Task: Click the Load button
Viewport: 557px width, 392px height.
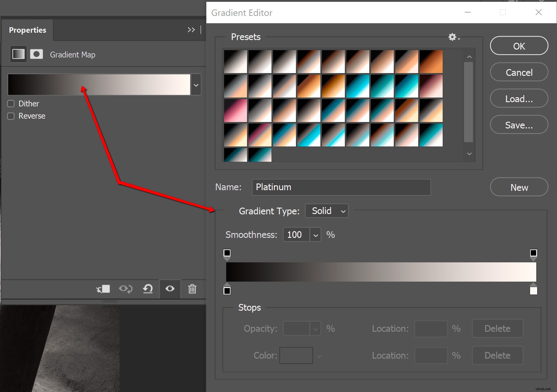Action: (x=519, y=98)
